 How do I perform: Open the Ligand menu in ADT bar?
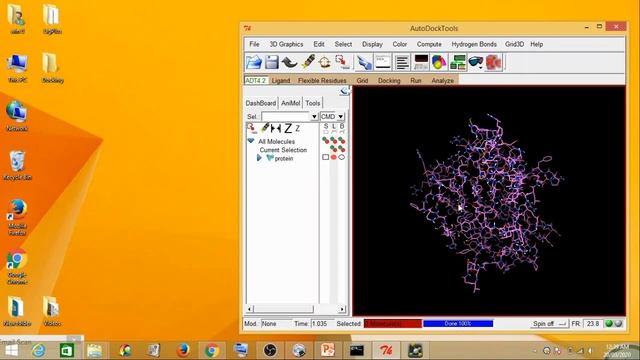point(281,80)
